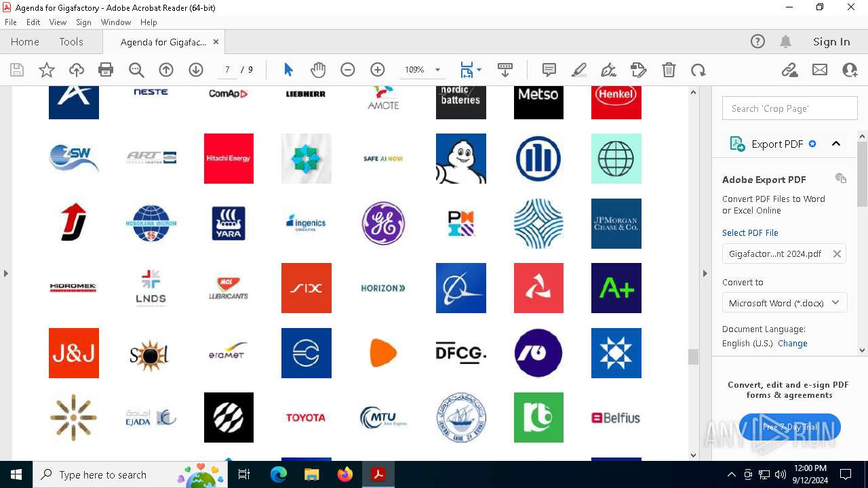868x488 pixels.
Task: Click the Toyota logo
Action: click(x=306, y=418)
